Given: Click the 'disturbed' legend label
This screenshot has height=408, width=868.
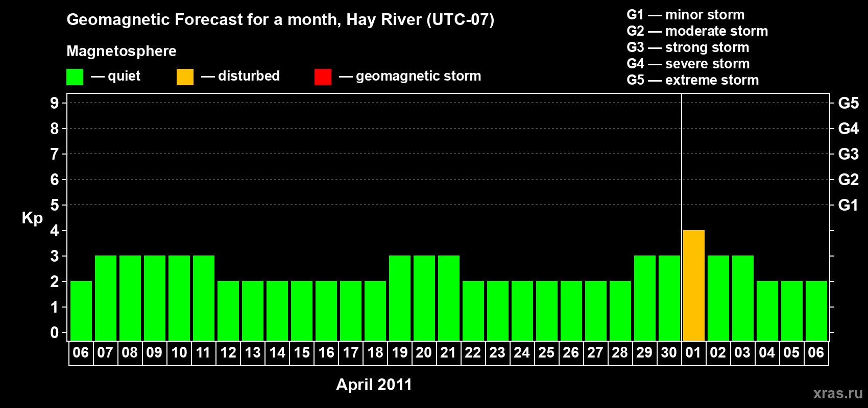Looking at the screenshot, I should (249, 76).
